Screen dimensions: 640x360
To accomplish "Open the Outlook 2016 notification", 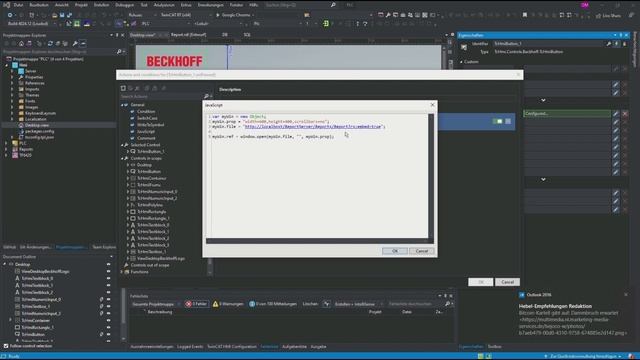I will 573,314.
